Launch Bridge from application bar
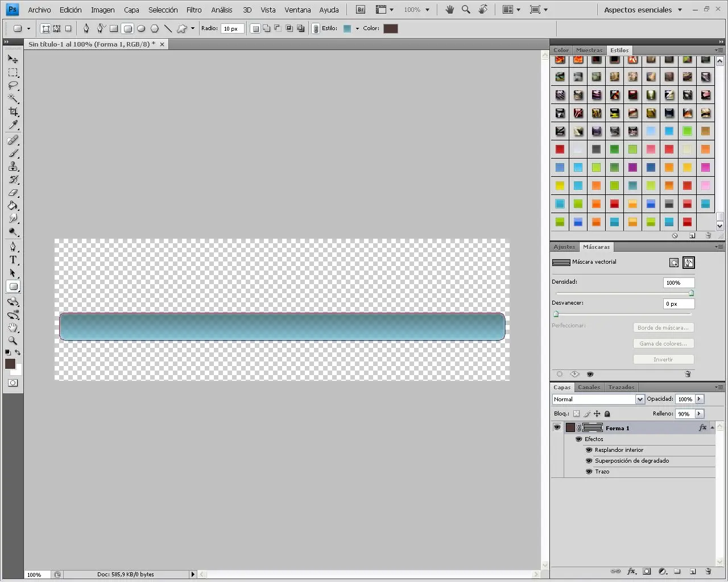Screen dimensions: 728x582 360,10
